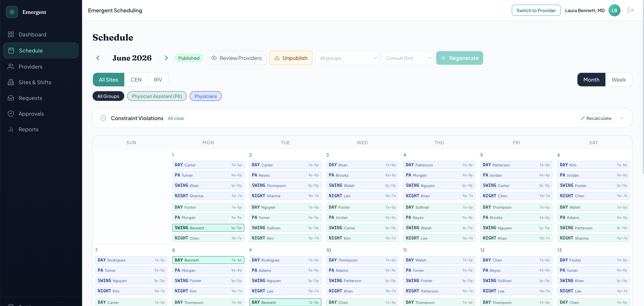Click the logout icon in the header

[631, 10]
